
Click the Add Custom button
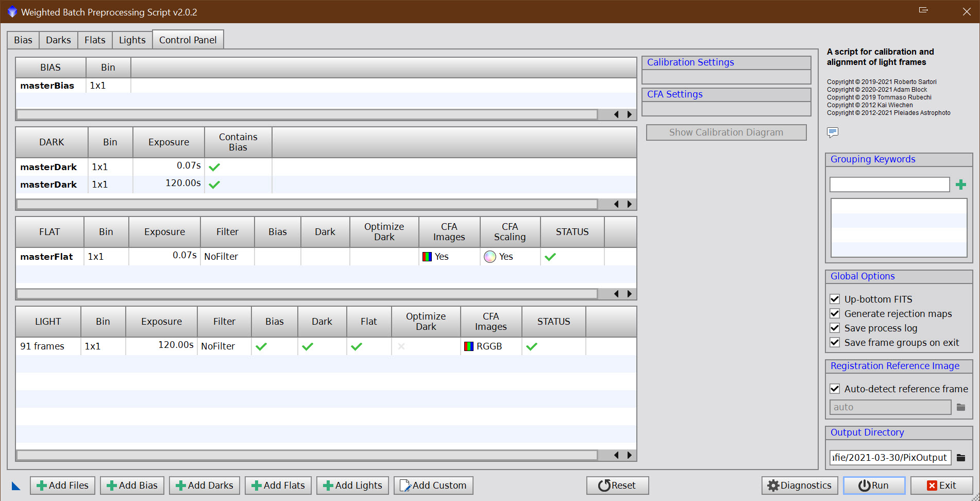click(x=433, y=486)
